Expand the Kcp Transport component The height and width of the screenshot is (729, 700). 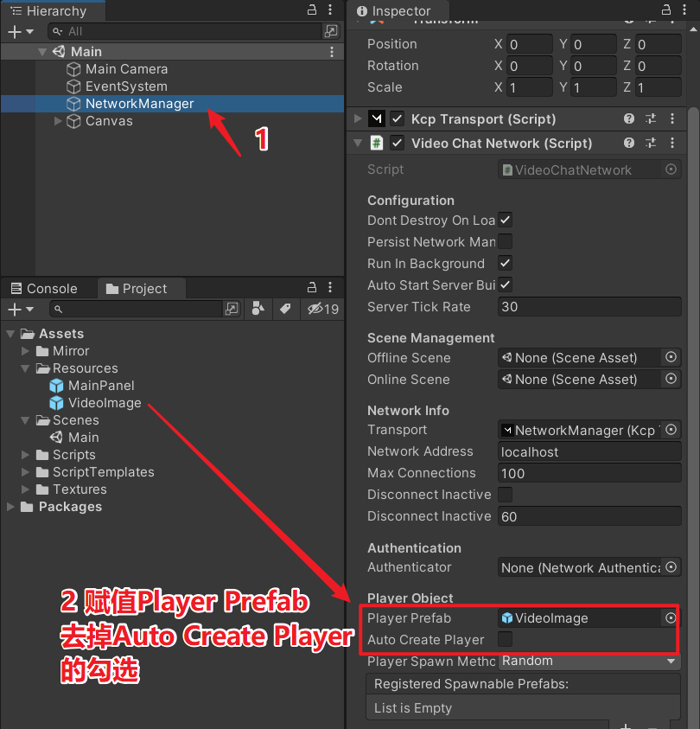358,118
